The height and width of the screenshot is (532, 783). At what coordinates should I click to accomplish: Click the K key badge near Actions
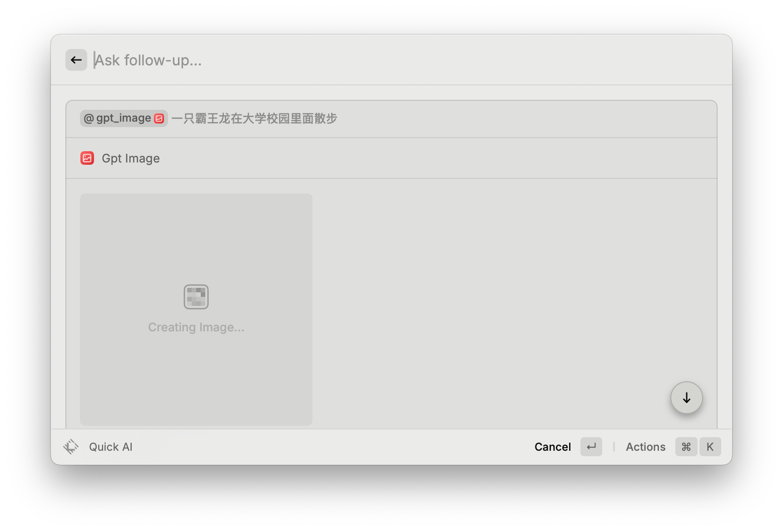click(710, 447)
